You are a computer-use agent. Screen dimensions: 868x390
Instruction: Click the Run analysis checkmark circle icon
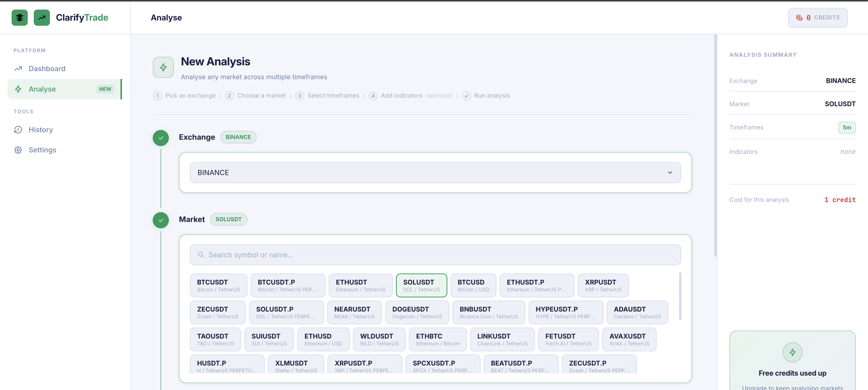point(466,96)
